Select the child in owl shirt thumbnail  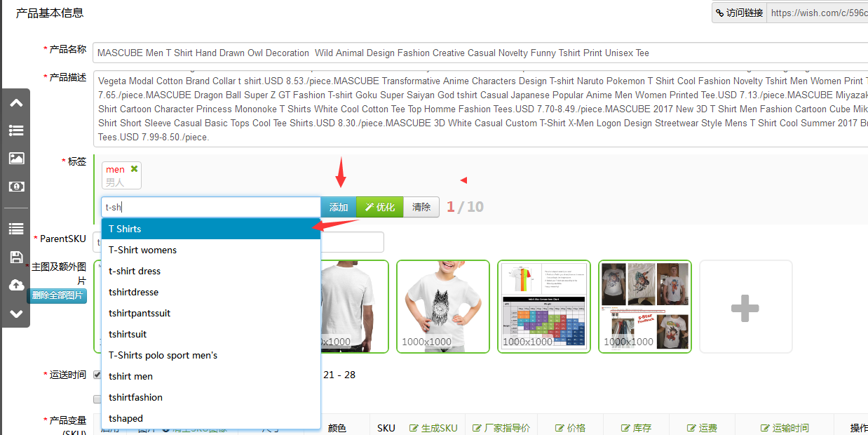tap(443, 307)
